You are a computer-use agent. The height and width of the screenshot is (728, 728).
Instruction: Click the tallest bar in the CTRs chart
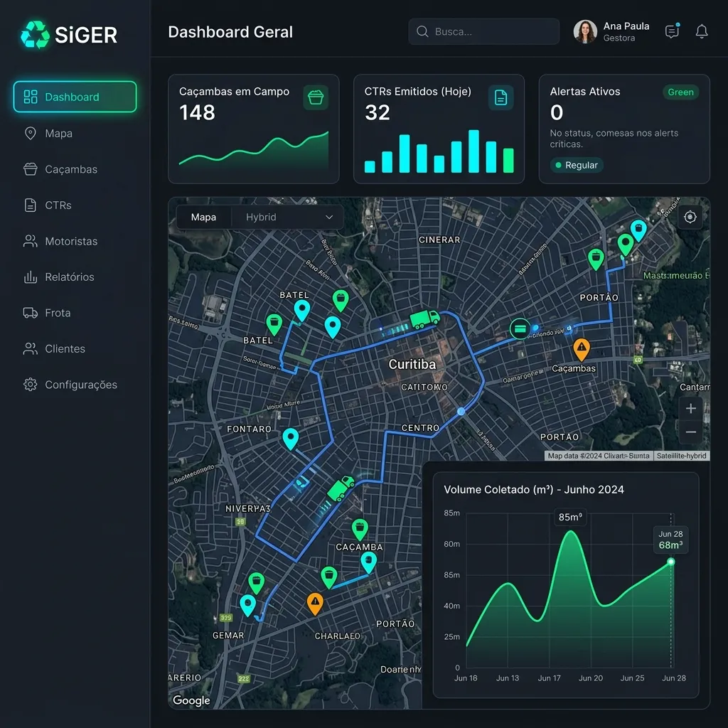point(473,151)
